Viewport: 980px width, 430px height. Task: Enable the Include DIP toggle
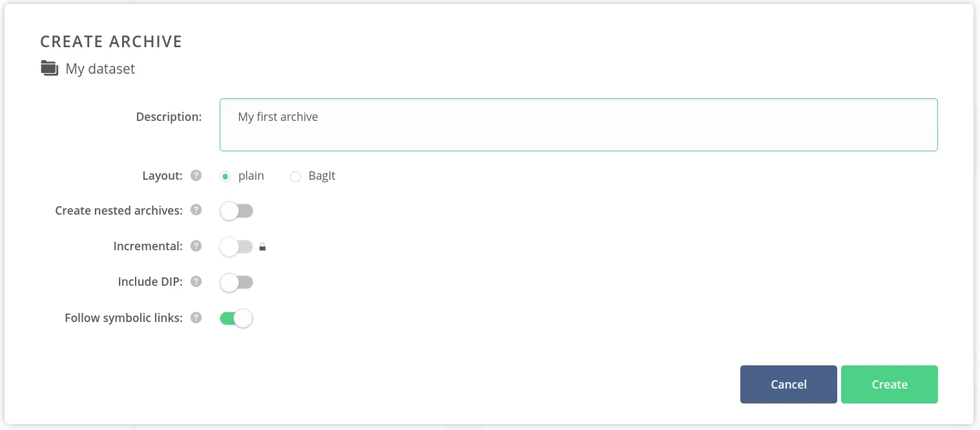[236, 282]
